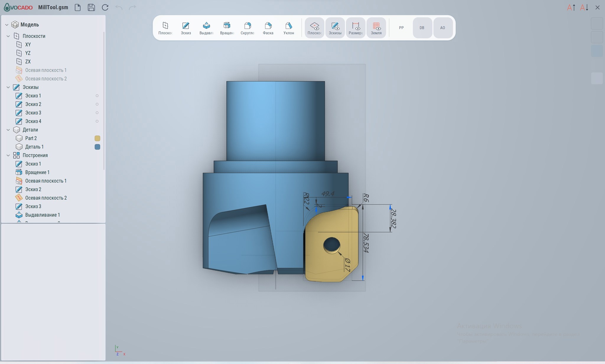Click the refresh arrow icon

click(105, 7)
